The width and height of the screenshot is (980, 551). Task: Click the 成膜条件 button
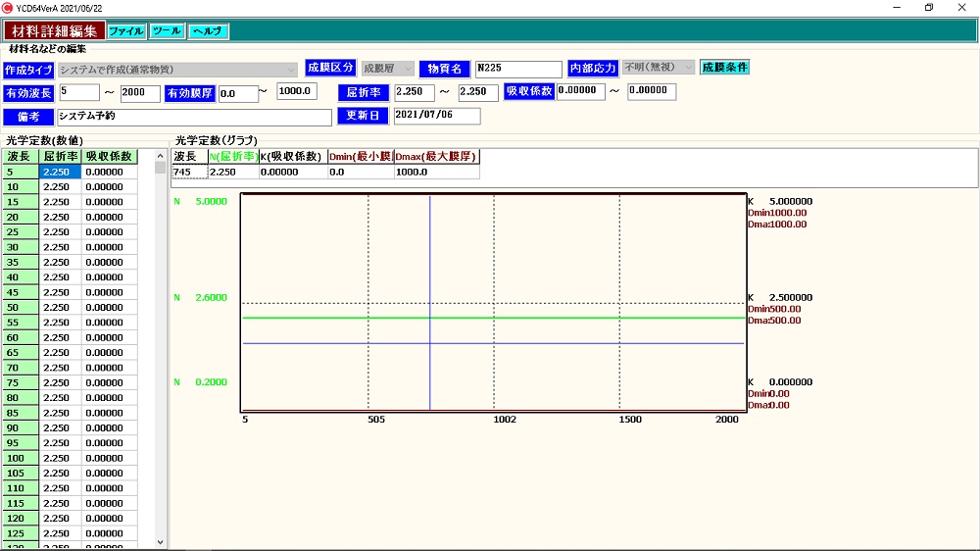(725, 68)
